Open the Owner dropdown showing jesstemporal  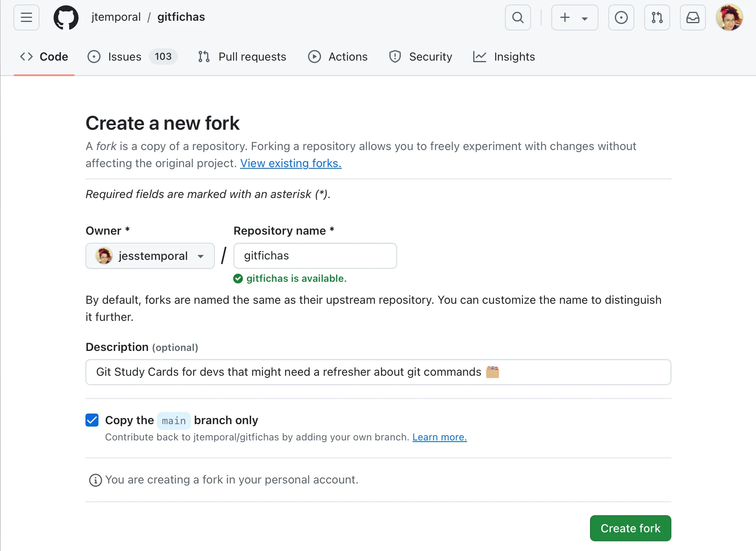[x=150, y=256]
